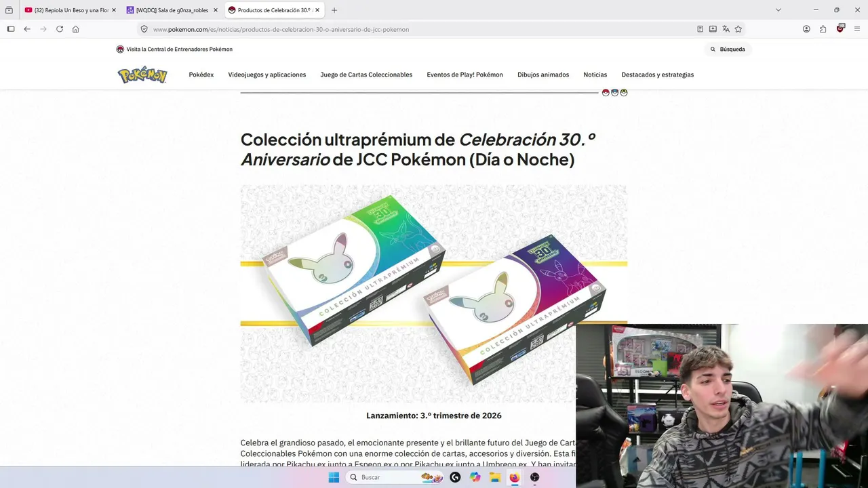Close the Repiola YouTube tab
The width and height of the screenshot is (868, 488).
(x=114, y=10)
